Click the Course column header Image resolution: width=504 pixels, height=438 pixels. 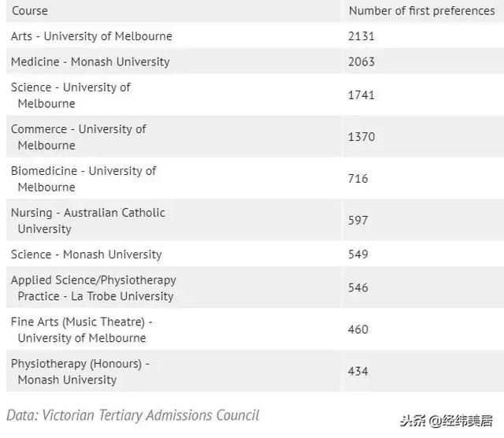[x=30, y=11]
